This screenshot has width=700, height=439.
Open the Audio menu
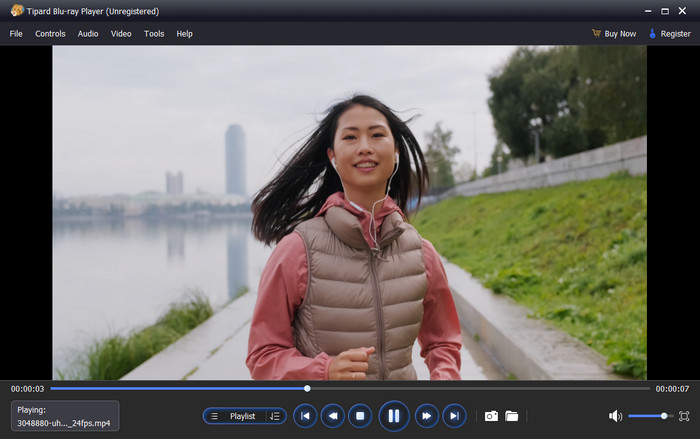click(x=88, y=33)
